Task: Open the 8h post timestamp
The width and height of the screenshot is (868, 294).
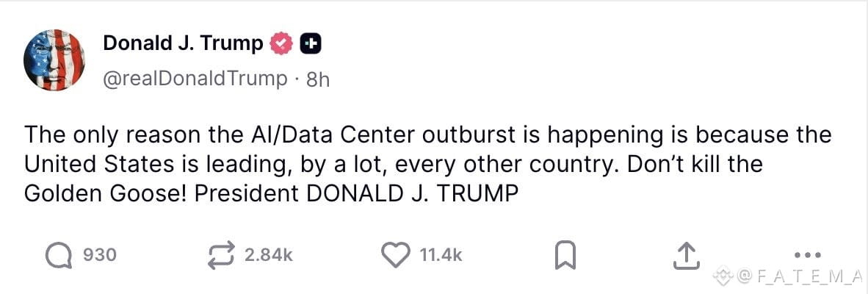Action: point(318,79)
